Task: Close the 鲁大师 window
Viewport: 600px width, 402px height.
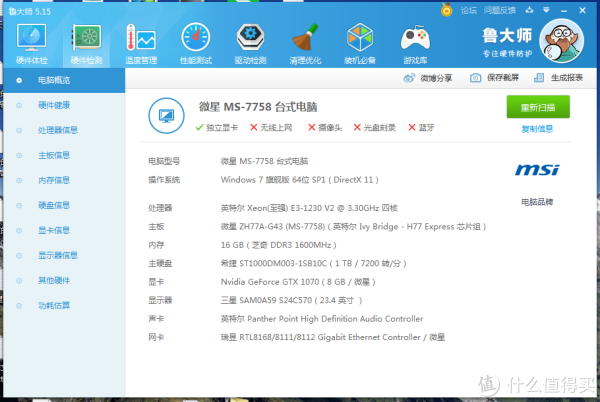Action: click(582, 10)
